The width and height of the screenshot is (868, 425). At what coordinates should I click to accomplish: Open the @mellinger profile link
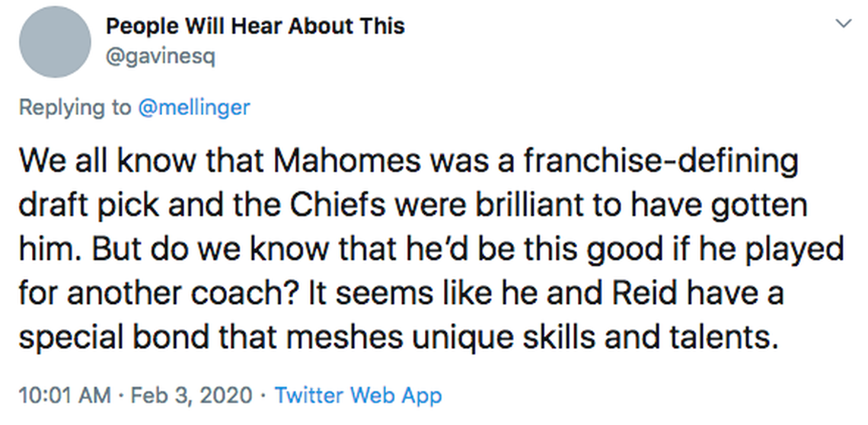point(193,107)
